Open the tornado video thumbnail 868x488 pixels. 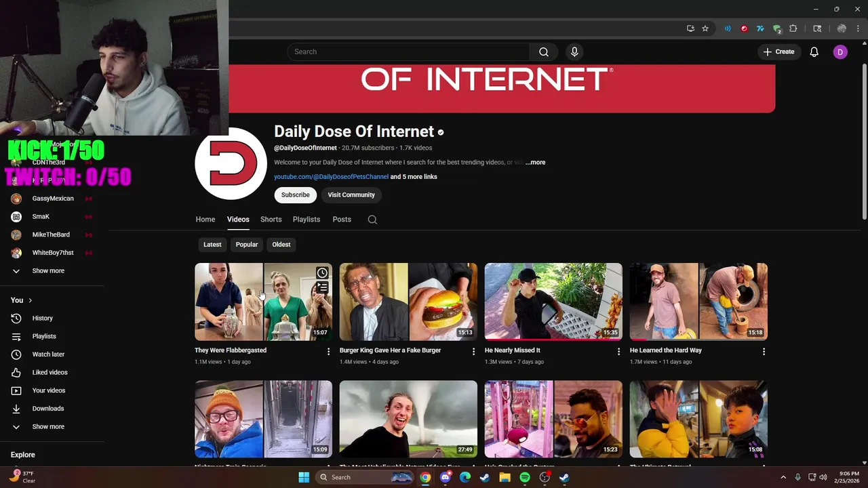pos(408,419)
